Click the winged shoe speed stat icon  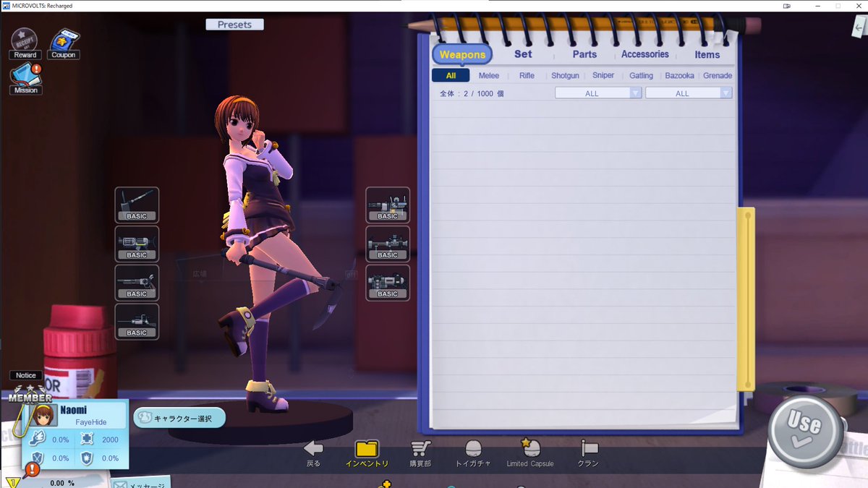point(38,439)
